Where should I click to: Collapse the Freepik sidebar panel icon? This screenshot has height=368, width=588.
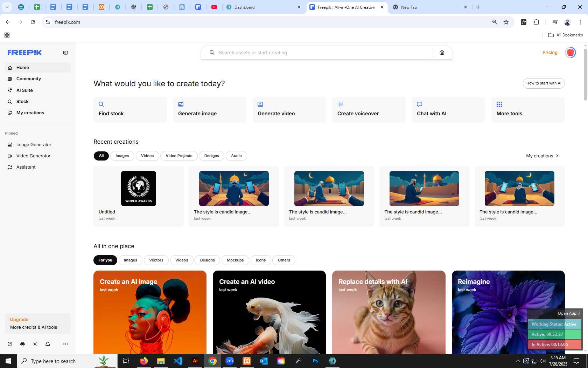tap(65, 53)
